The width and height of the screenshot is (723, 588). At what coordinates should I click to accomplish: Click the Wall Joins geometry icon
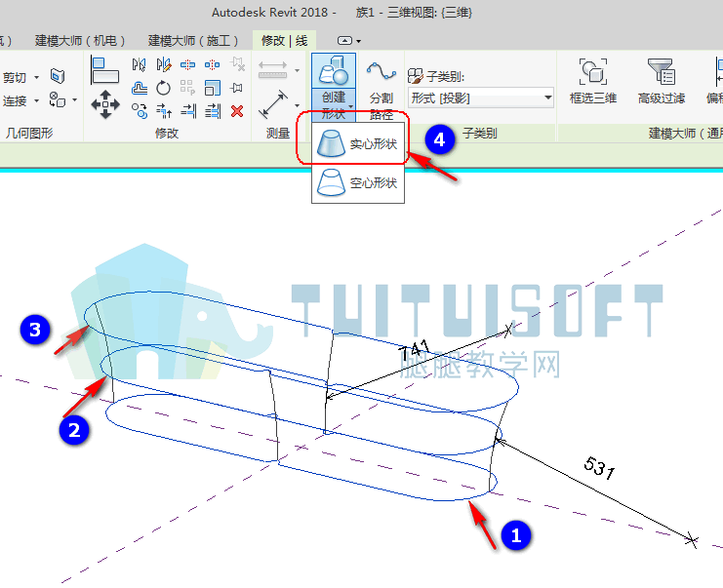58,76
